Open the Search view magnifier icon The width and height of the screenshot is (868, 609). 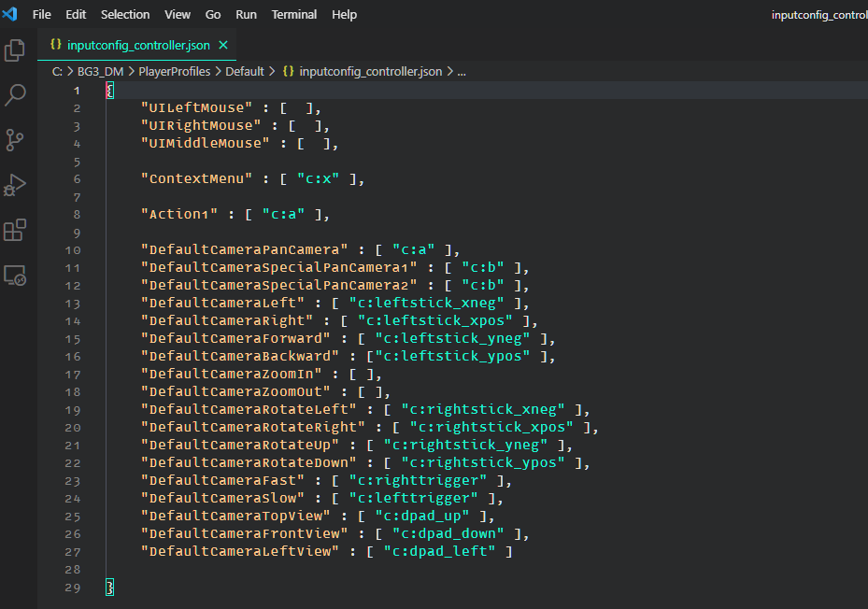click(15, 95)
